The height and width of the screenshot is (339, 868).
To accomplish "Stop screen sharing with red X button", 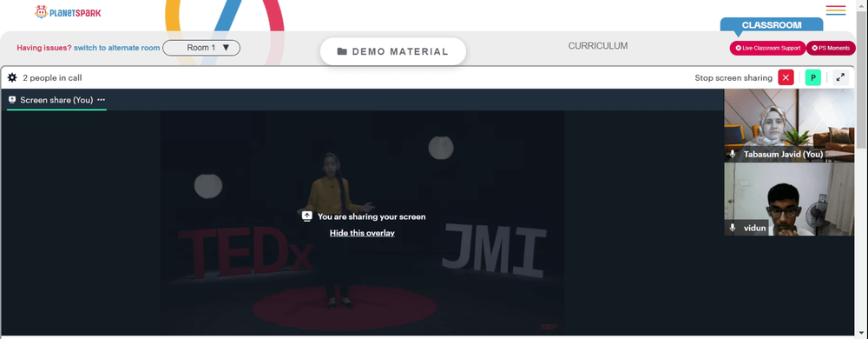I will pyautogui.click(x=786, y=77).
